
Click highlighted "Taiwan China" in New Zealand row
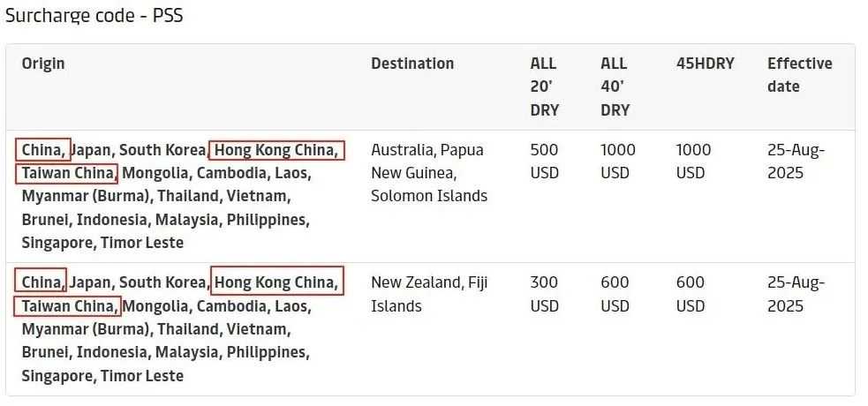(67, 306)
